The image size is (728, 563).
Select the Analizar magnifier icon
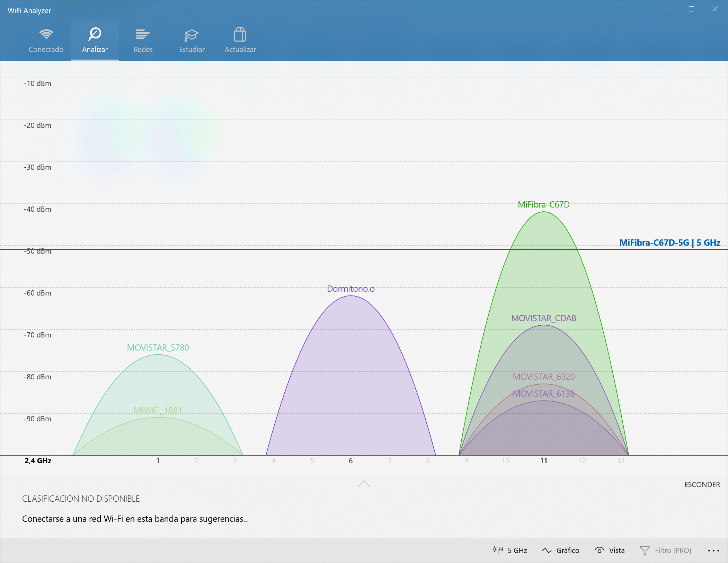[95, 34]
